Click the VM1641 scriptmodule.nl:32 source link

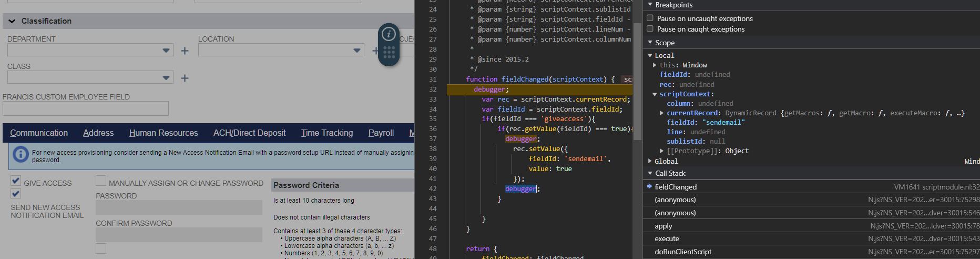click(936, 187)
